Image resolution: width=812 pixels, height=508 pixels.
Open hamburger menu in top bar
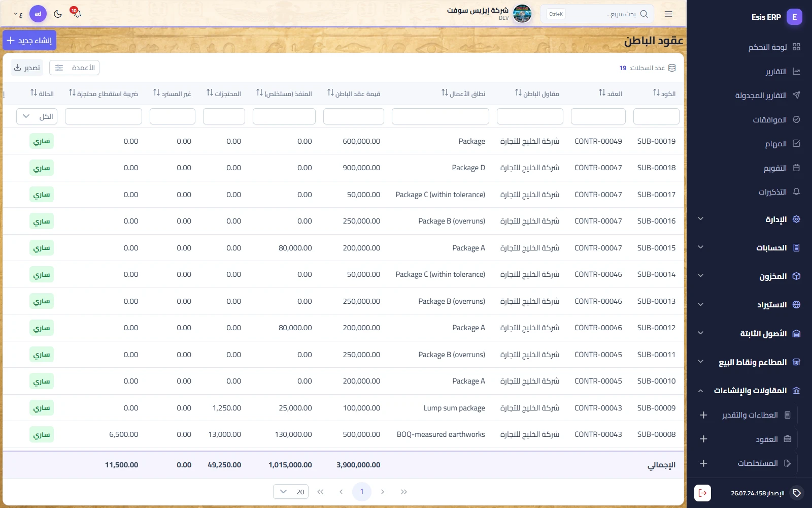click(x=668, y=14)
